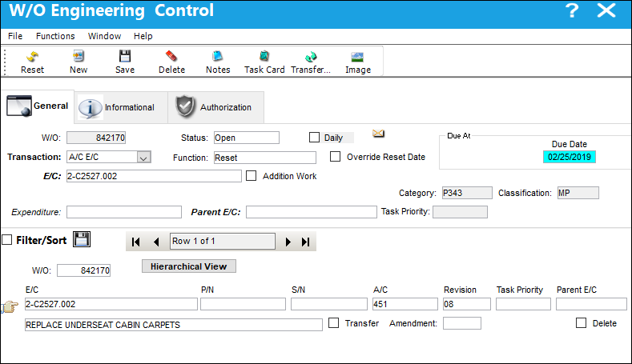Screen dimensions: 632x364
Task: Click the Classification field MP
Action: click(x=578, y=193)
